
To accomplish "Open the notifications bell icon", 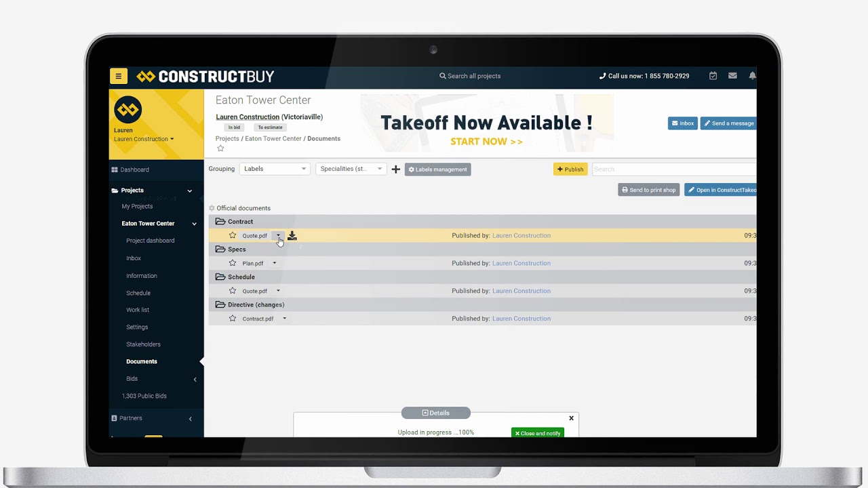I will tap(752, 76).
